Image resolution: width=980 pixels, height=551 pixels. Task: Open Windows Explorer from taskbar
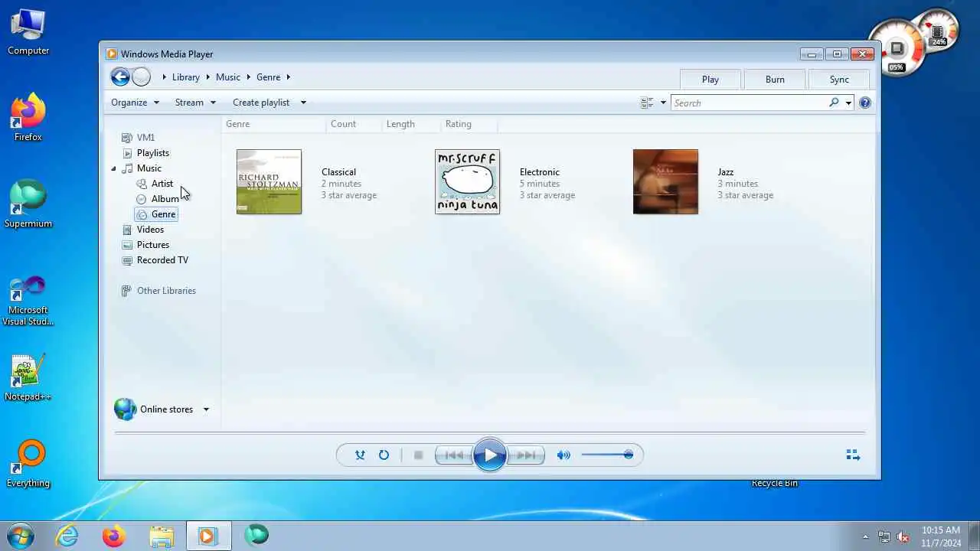(x=162, y=536)
